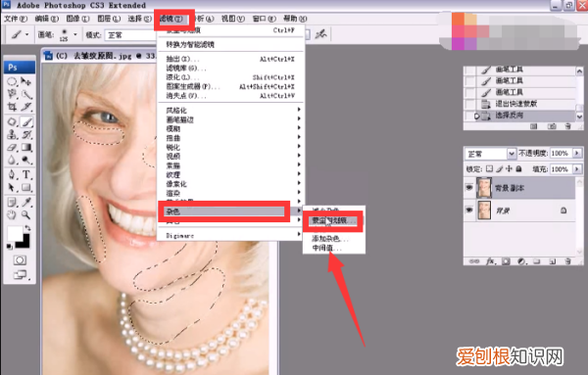588x375 pixels.
Task: Select the Blur tool
Action: click(x=12, y=160)
